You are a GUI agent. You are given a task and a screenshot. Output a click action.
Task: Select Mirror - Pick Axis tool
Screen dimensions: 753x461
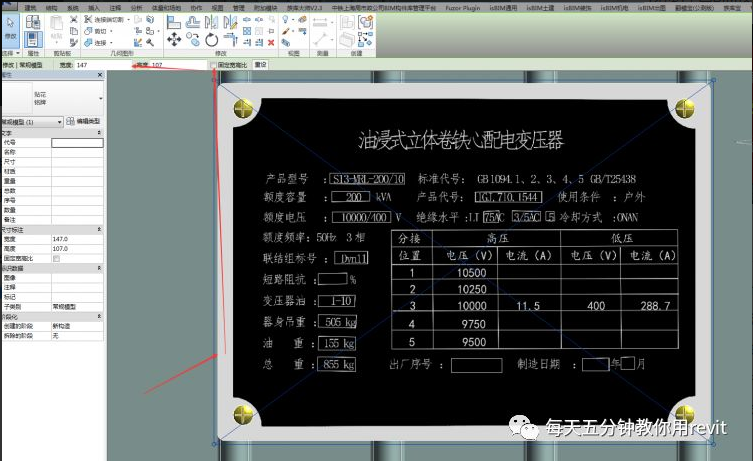coord(211,22)
